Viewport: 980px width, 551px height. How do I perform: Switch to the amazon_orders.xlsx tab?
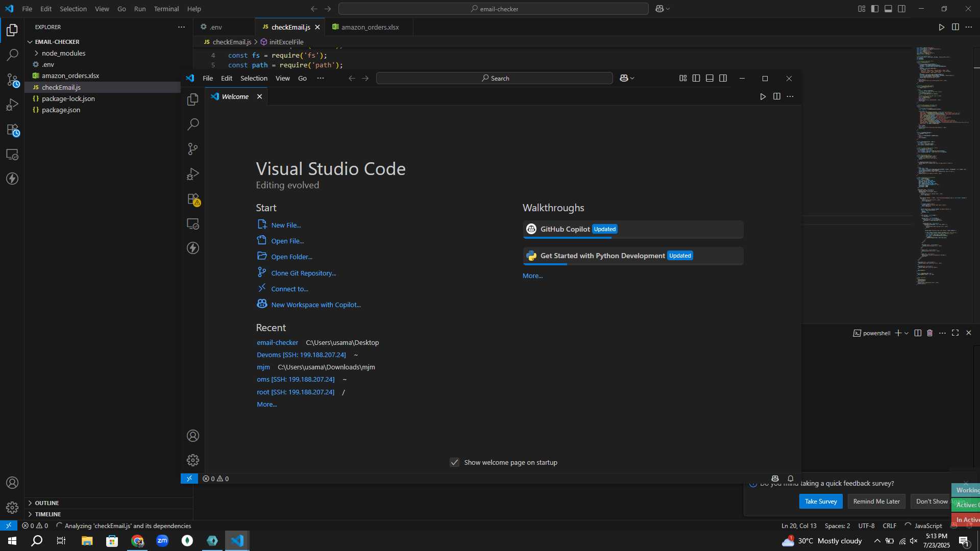[370, 27]
